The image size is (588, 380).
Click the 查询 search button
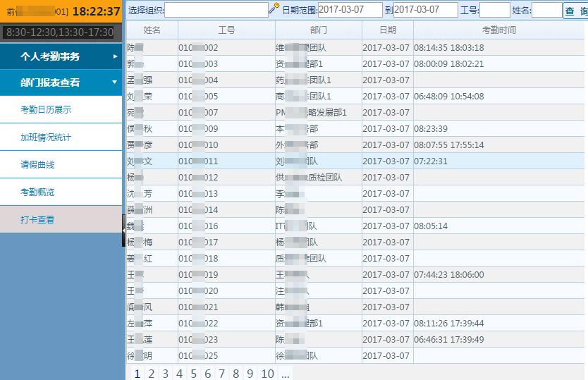(x=575, y=11)
